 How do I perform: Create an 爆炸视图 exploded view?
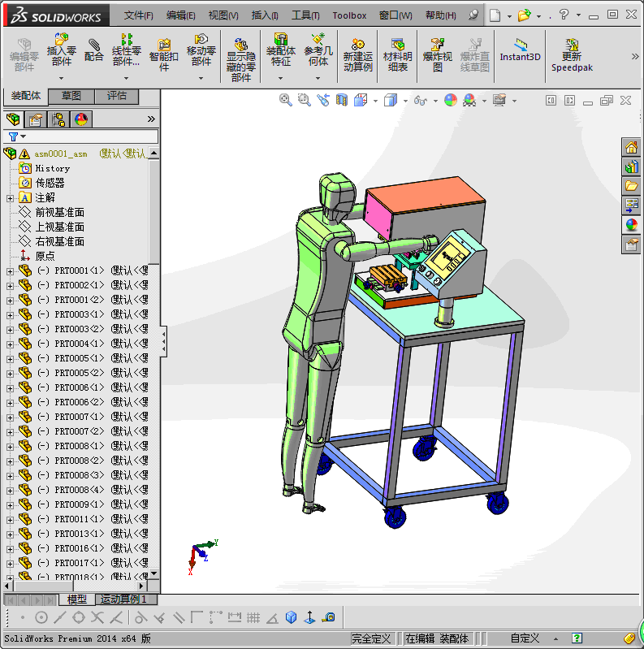(438, 54)
